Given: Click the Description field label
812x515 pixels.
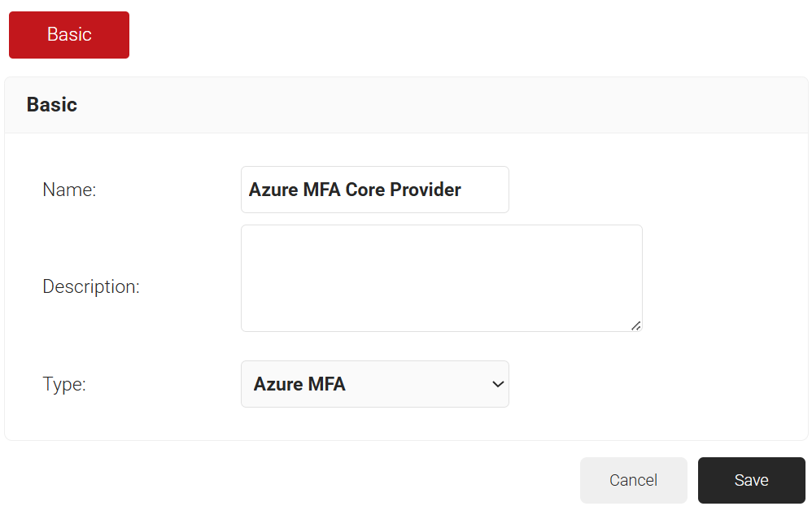Looking at the screenshot, I should [91, 286].
